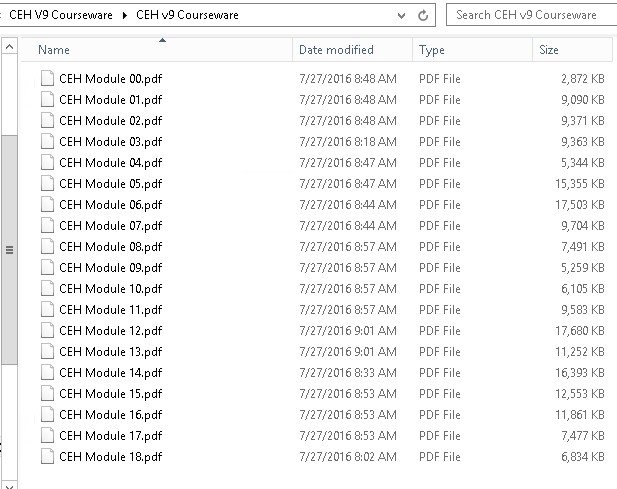Viewport: 617px width, 489px height.
Task: Click the file icon of CEH Module 14.pdf
Action: 47,373
